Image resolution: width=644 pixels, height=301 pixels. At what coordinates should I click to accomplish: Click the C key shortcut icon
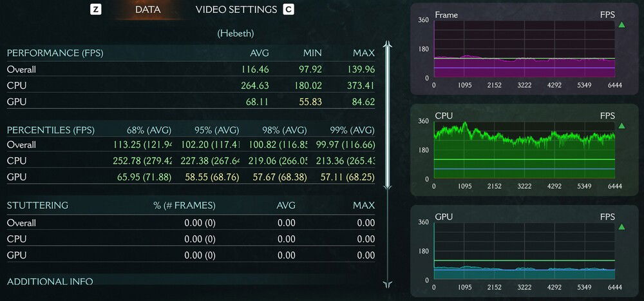(x=289, y=10)
